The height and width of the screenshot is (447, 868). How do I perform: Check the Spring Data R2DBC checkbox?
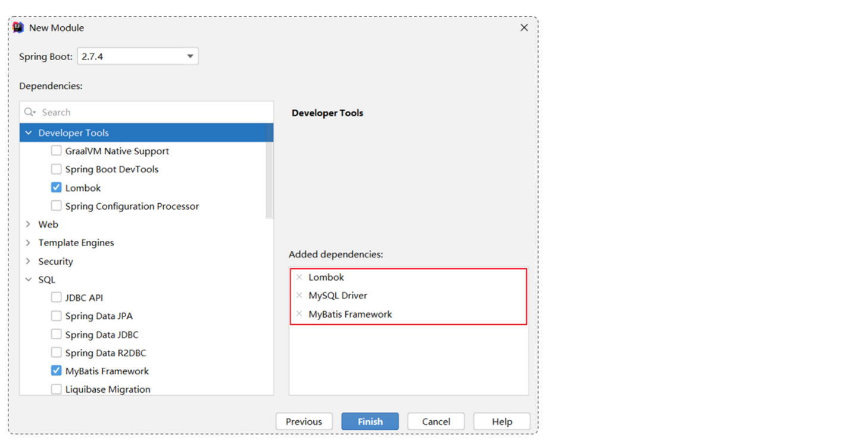click(x=56, y=353)
